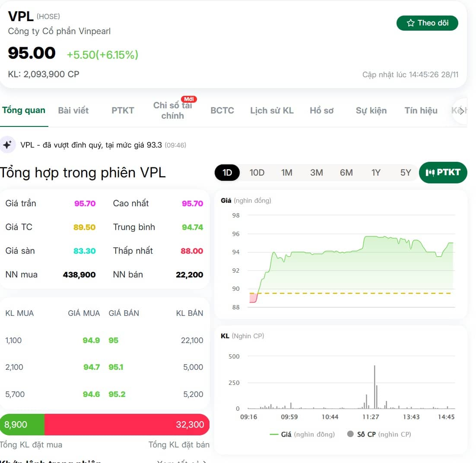The image size is (476, 463).
Task: Switch to the Sự kiện tab
Action: (x=371, y=110)
